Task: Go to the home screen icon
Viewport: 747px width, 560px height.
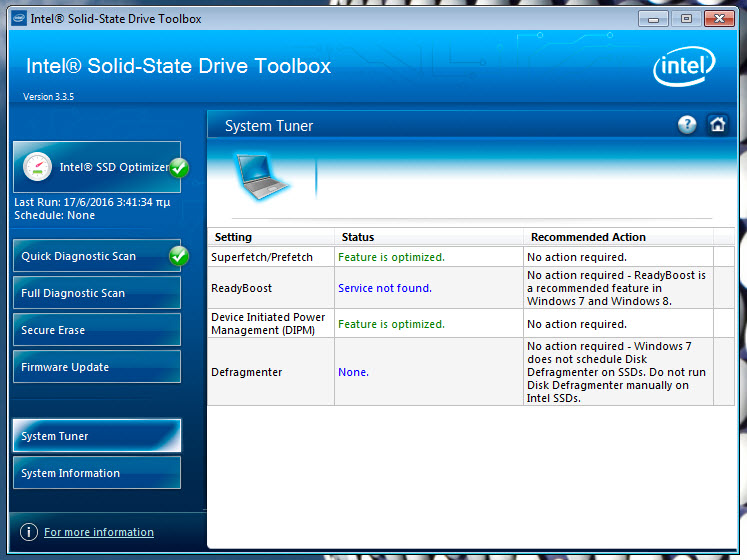Action: [x=717, y=125]
